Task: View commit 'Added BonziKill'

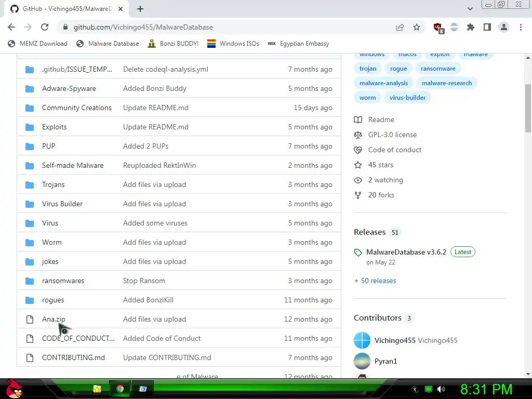Action: point(148,300)
